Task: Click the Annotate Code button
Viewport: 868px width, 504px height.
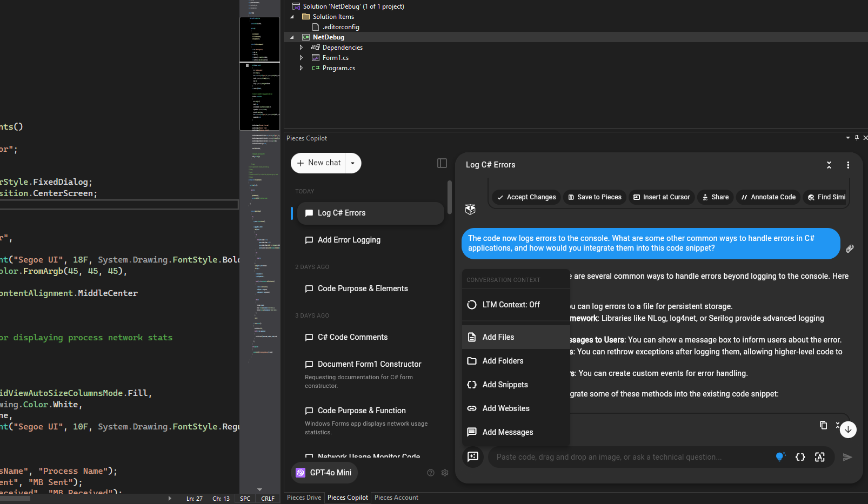Action: point(768,197)
